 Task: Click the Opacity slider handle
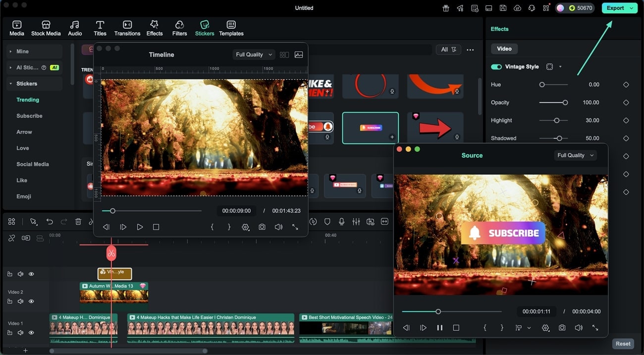pyautogui.click(x=565, y=103)
